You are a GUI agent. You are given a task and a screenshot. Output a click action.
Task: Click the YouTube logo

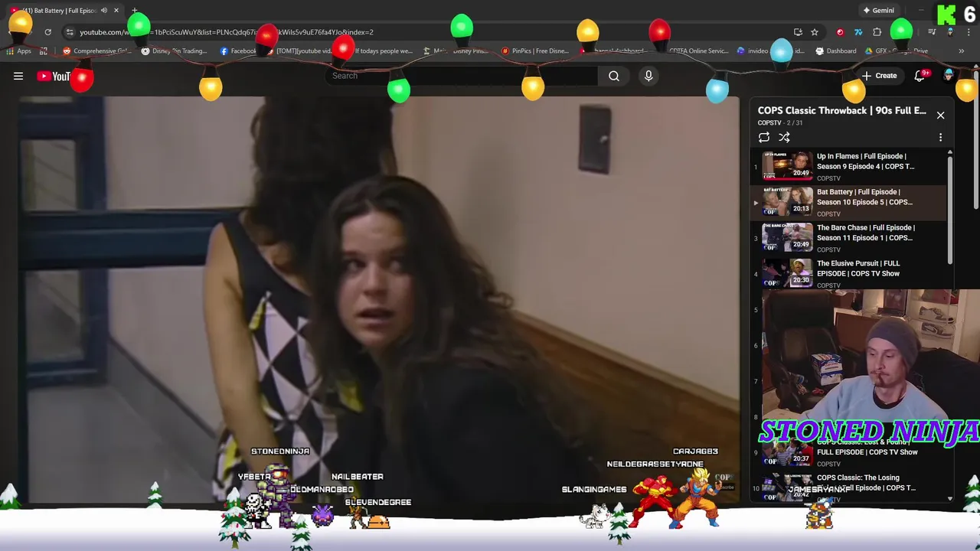(54, 76)
